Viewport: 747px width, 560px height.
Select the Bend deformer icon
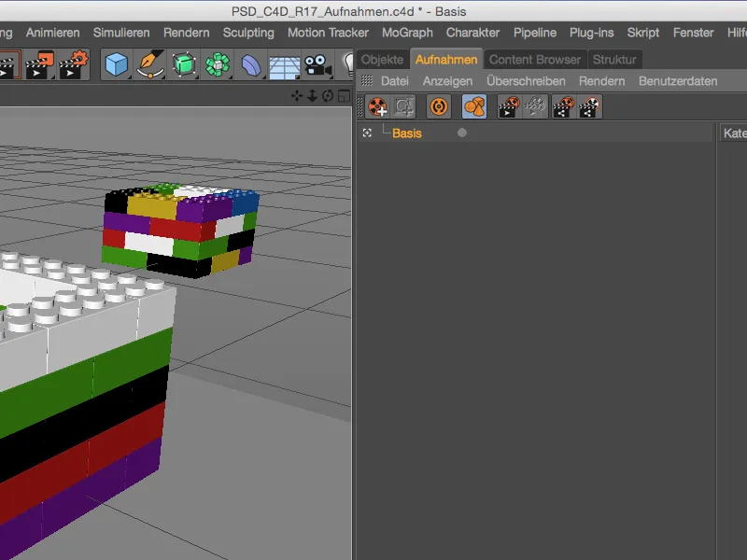click(249, 66)
